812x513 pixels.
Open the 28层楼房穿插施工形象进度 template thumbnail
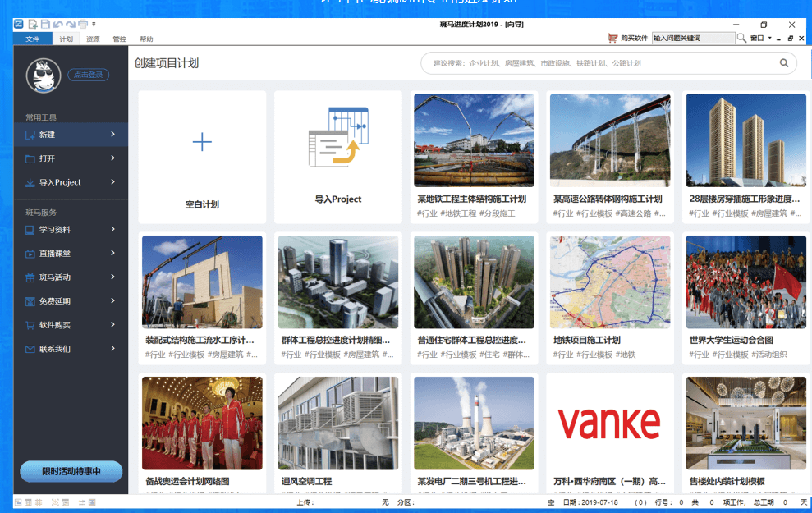tap(746, 140)
